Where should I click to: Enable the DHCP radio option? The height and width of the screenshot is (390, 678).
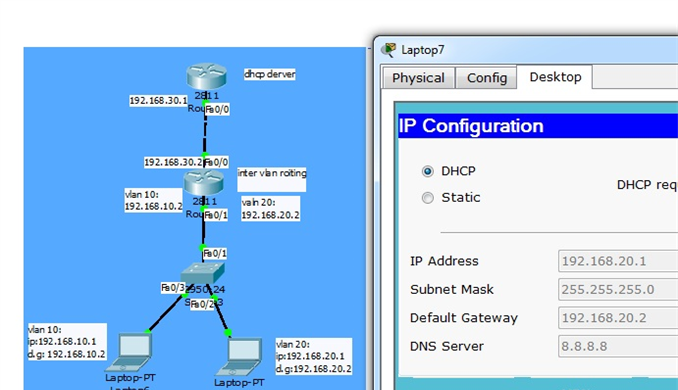[x=428, y=171]
